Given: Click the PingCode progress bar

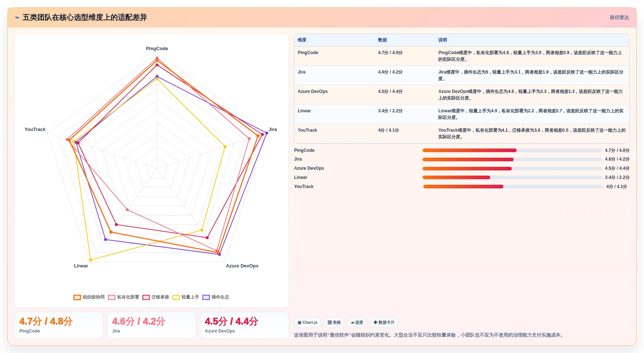Looking at the screenshot, I should 512,150.
